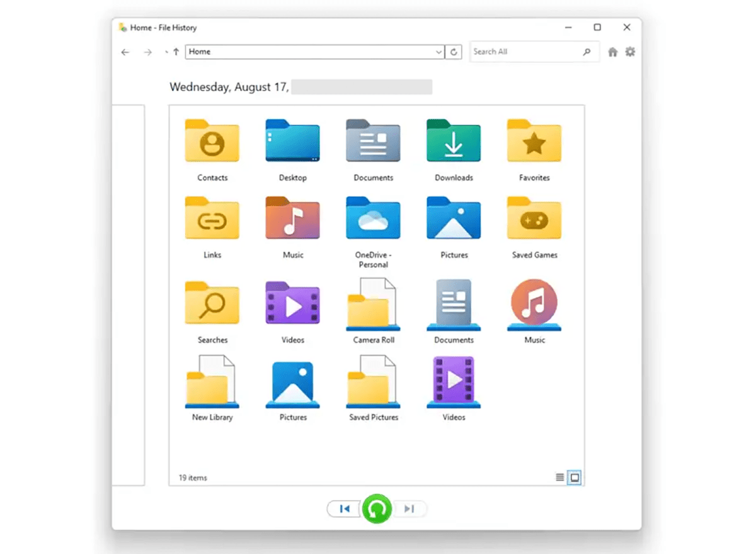
Task: Restore files with the green restore button
Action: 376,509
